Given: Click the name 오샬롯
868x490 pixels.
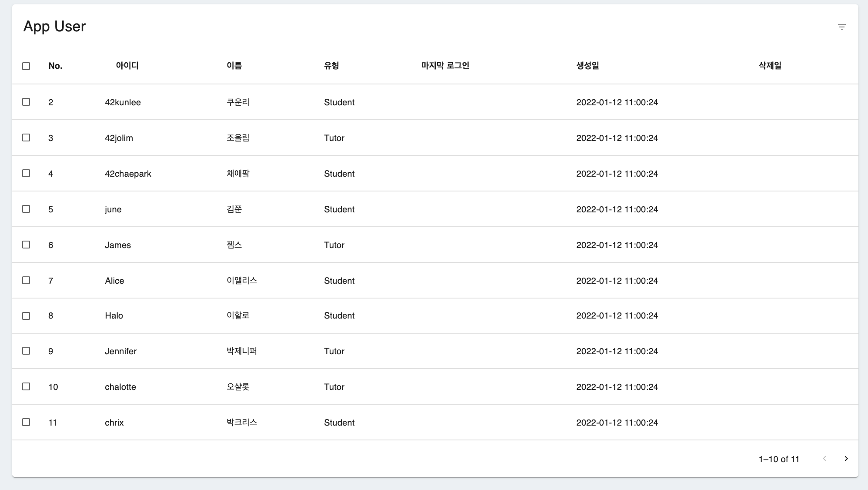Looking at the screenshot, I should pos(238,386).
